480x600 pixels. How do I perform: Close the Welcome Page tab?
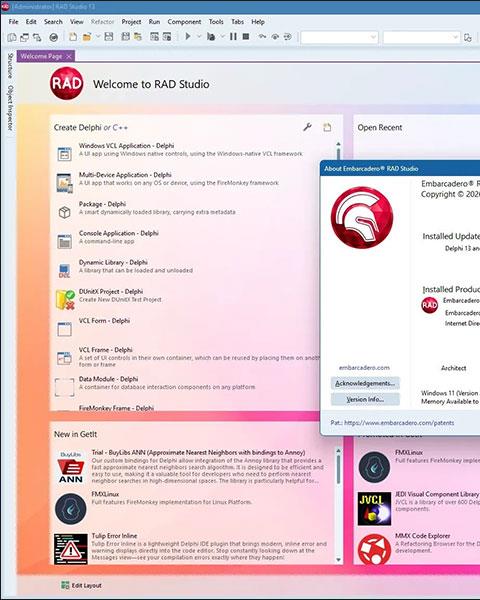[69, 57]
